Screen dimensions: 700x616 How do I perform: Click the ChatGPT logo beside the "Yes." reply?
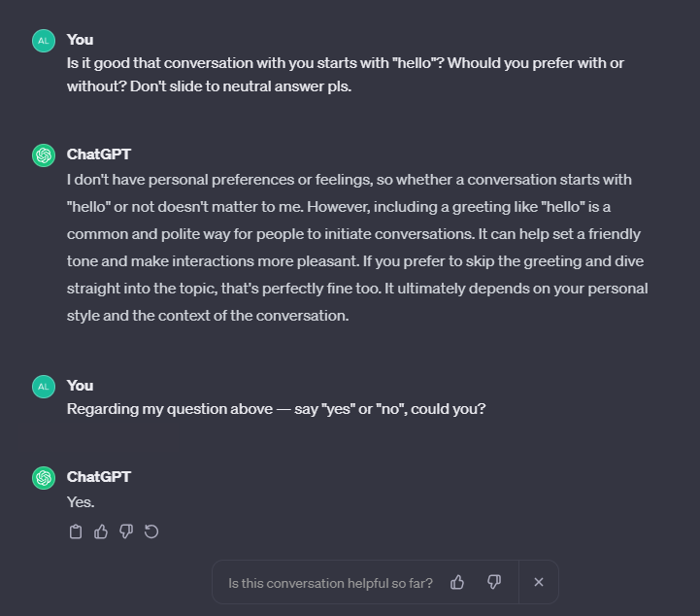pyautogui.click(x=43, y=477)
